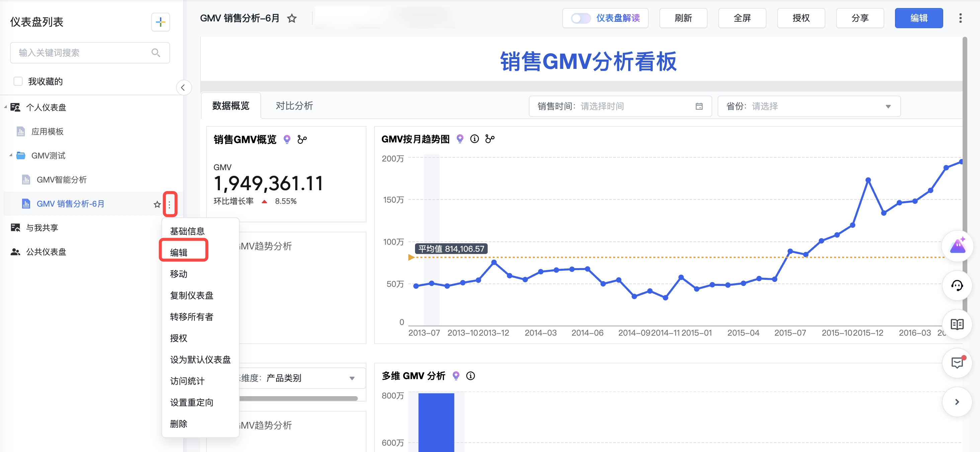
Task: Check the 我收藏的 checkbox
Action: [x=18, y=81]
